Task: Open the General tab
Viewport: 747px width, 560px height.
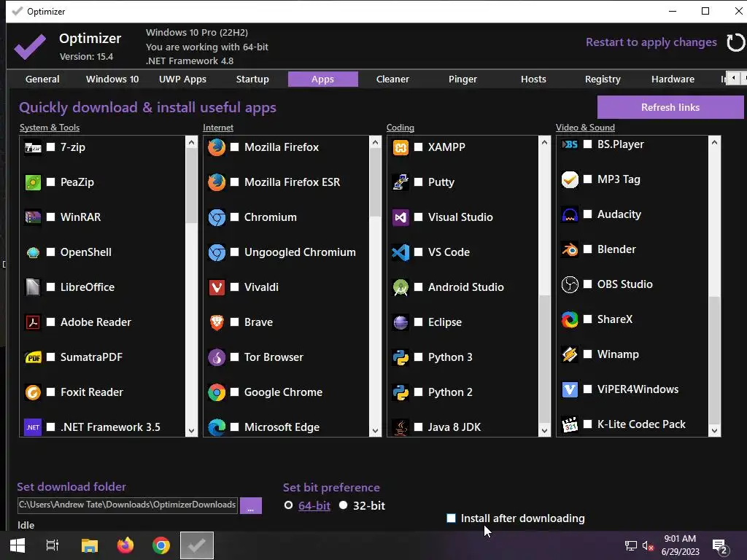Action: click(x=42, y=79)
